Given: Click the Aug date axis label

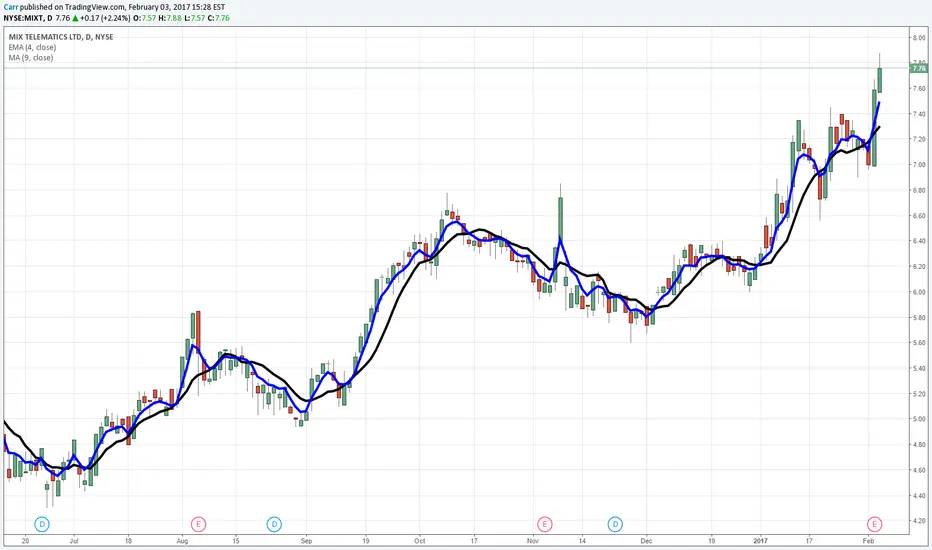Looking at the screenshot, I should 182,541.
